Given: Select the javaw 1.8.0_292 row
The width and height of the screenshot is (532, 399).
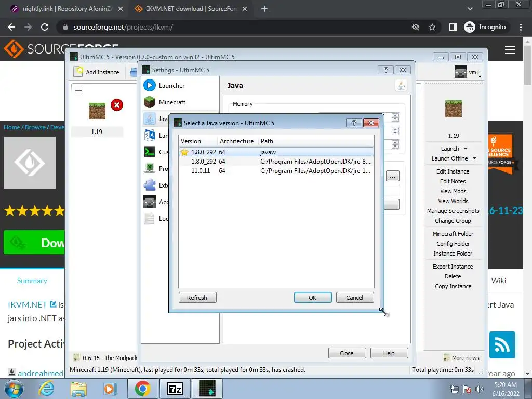Looking at the screenshot, I should 276,152.
